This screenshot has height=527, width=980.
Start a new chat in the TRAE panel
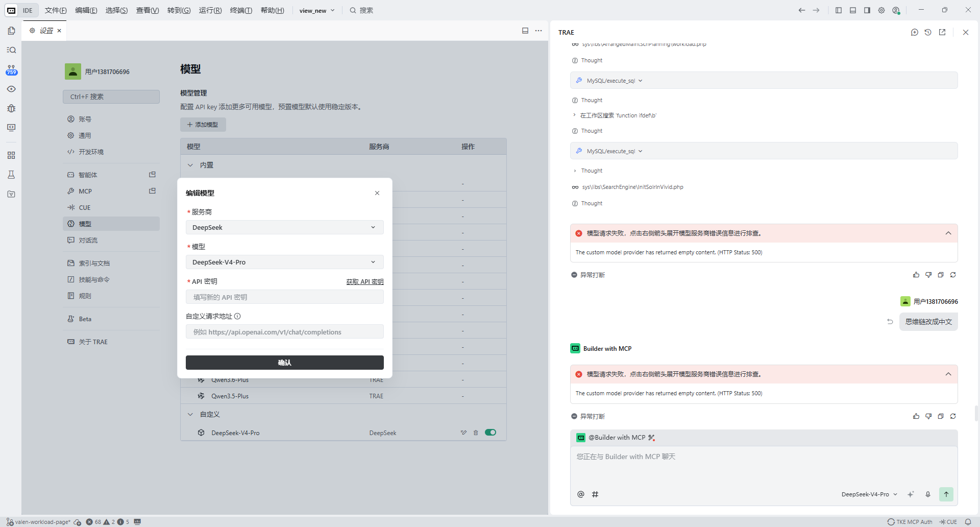pos(915,32)
